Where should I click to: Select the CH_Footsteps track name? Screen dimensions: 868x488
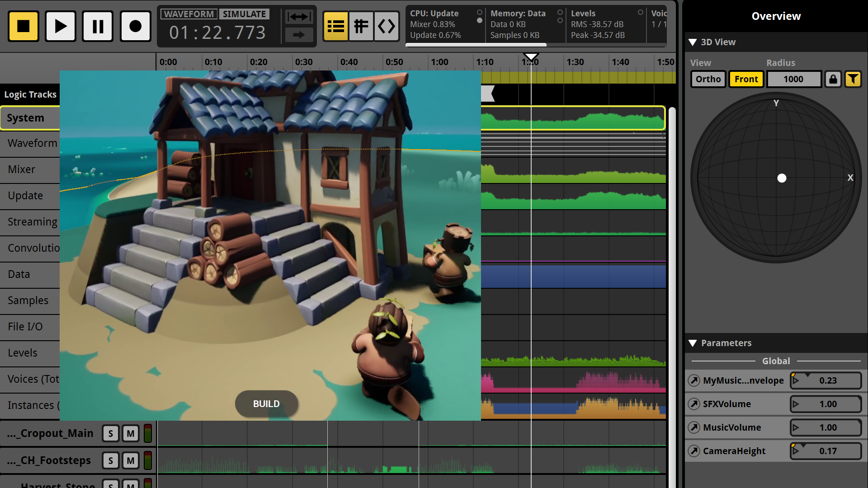pos(49,460)
